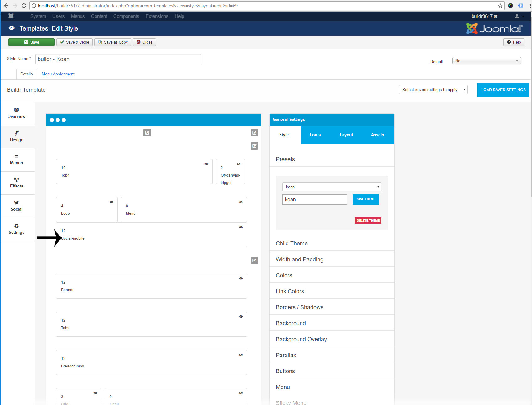532x405 pixels.
Task: Toggle visibility of Off-canvas-trigger block
Action: tap(239, 164)
